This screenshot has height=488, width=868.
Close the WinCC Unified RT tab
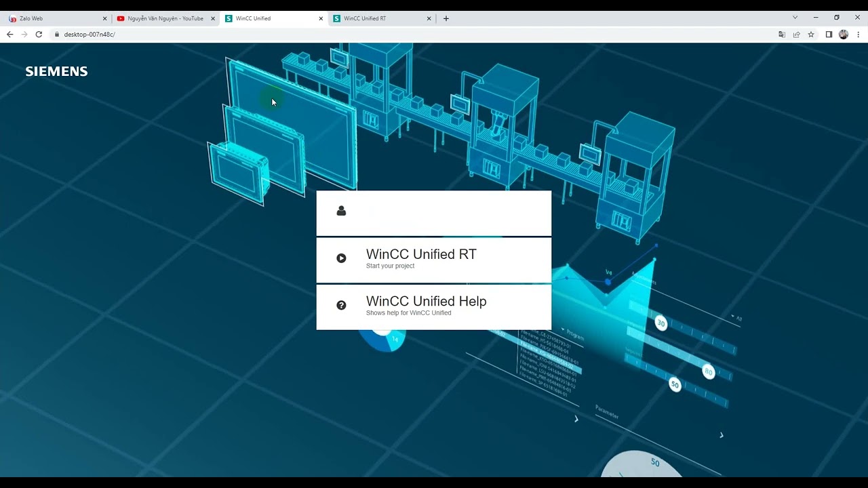click(429, 18)
